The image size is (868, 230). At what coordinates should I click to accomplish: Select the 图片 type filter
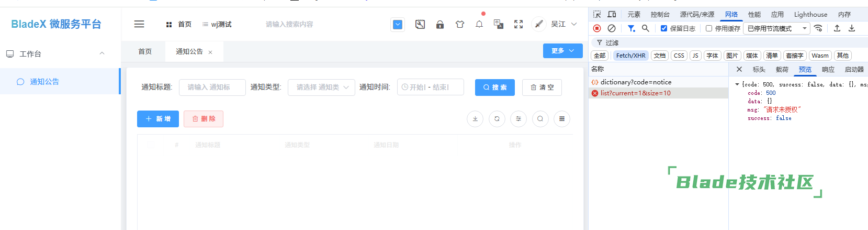point(732,56)
